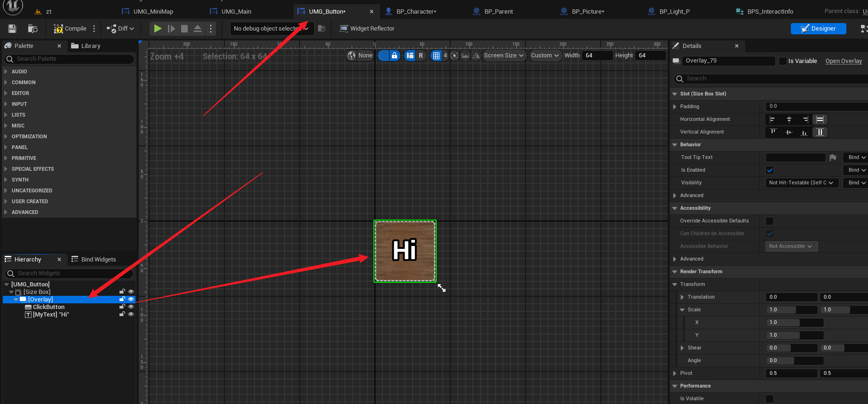Click find debug object icon beside the selector
This screenshot has width=868, height=404.
(322, 29)
